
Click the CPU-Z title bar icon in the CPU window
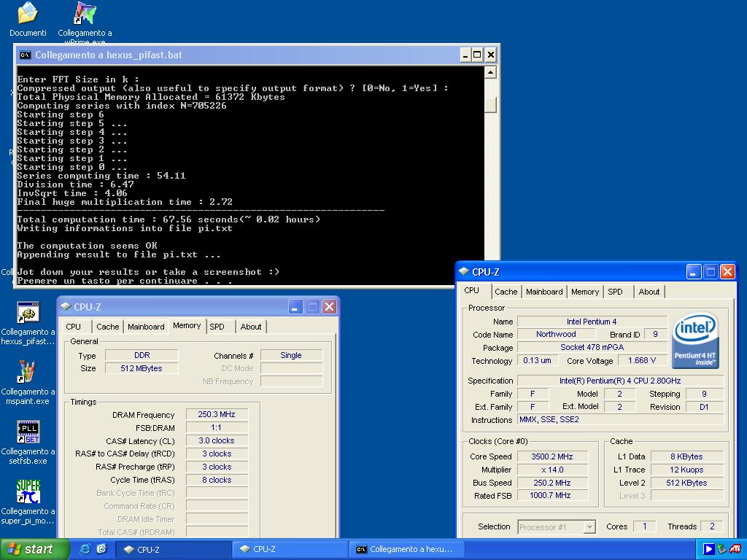coord(463,271)
